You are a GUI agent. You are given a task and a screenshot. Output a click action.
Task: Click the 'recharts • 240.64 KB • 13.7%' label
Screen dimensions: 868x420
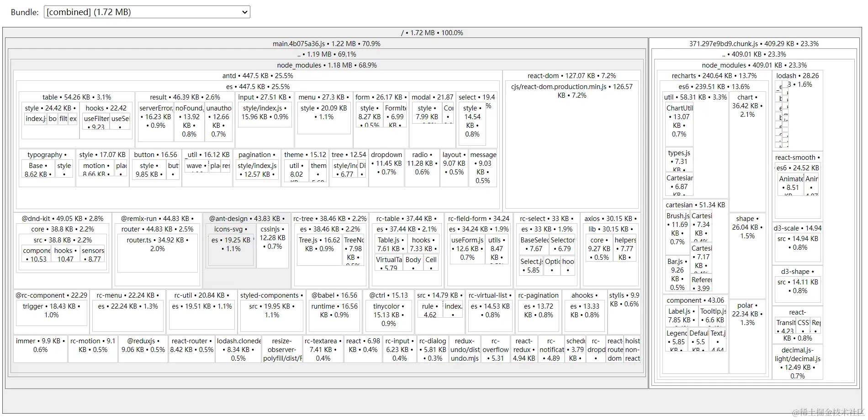714,76
